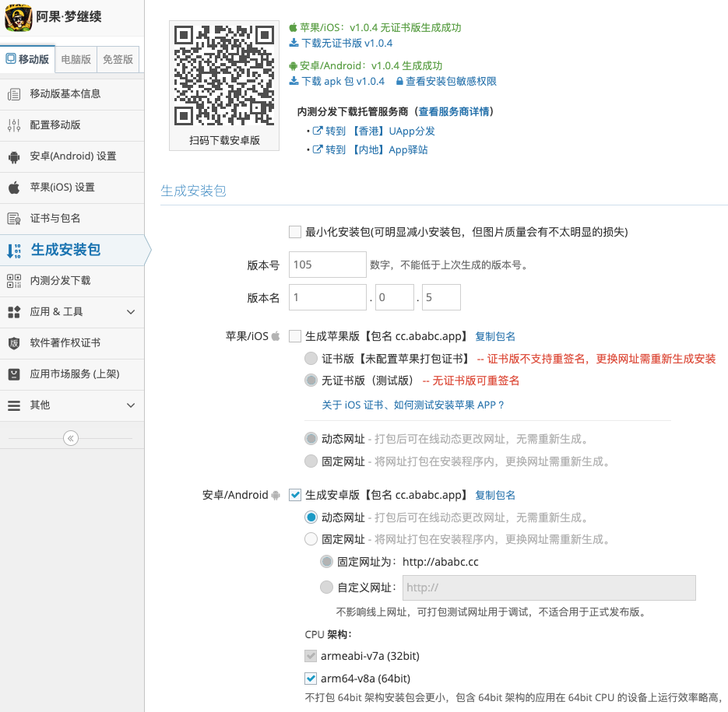Screen dimensions: 728x712
Task: Click the 阿果·梦继续 app logo icon
Action: pyautogui.click(x=18, y=17)
